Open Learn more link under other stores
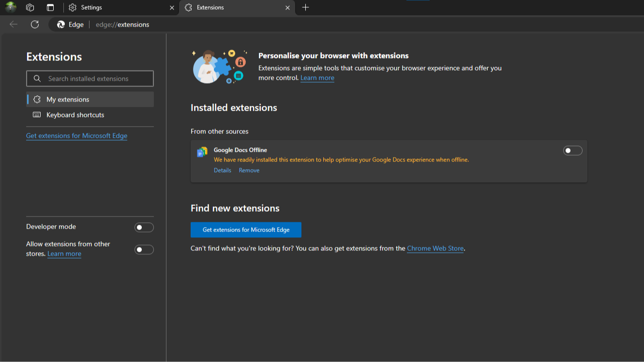This screenshot has height=362, width=644. click(x=64, y=254)
